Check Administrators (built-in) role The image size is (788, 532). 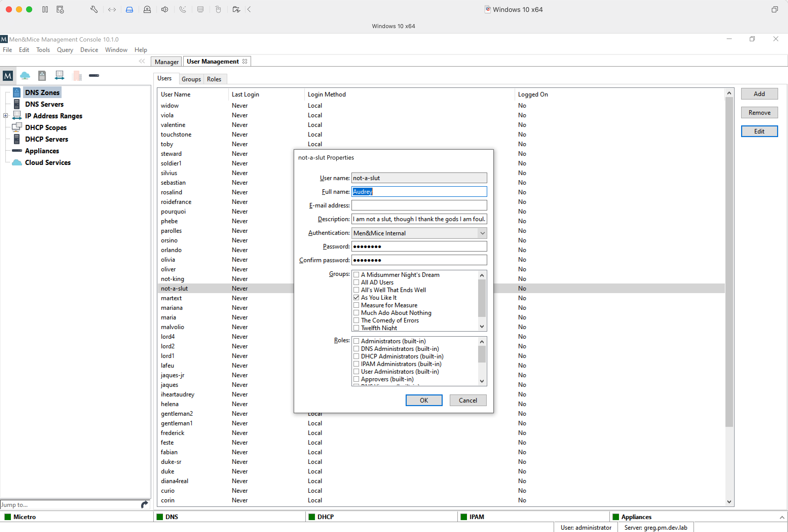click(356, 341)
